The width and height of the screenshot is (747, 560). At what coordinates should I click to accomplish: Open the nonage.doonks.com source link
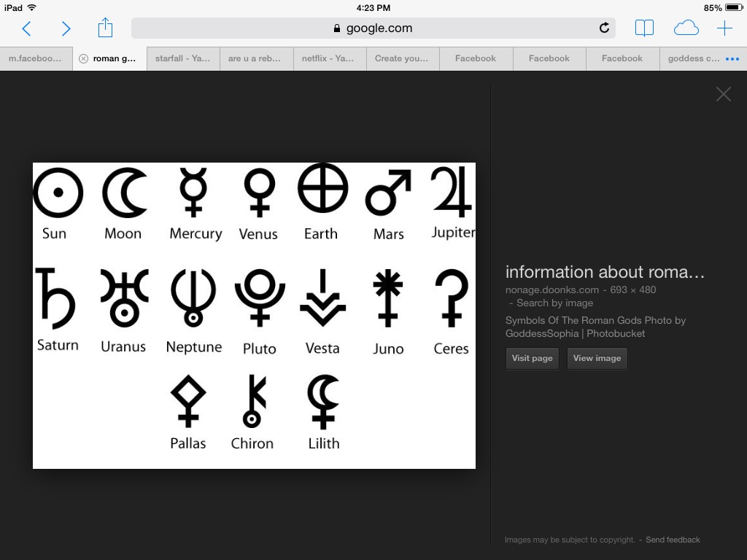click(x=551, y=289)
